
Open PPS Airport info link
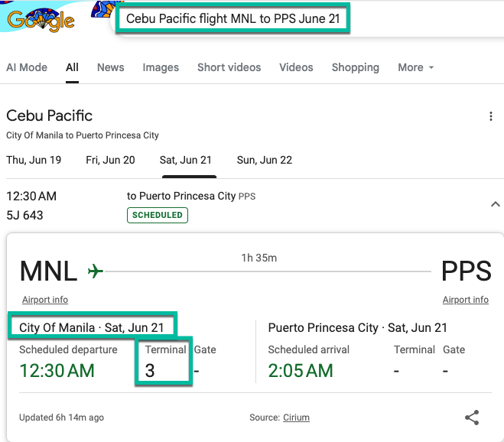[466, 300]
